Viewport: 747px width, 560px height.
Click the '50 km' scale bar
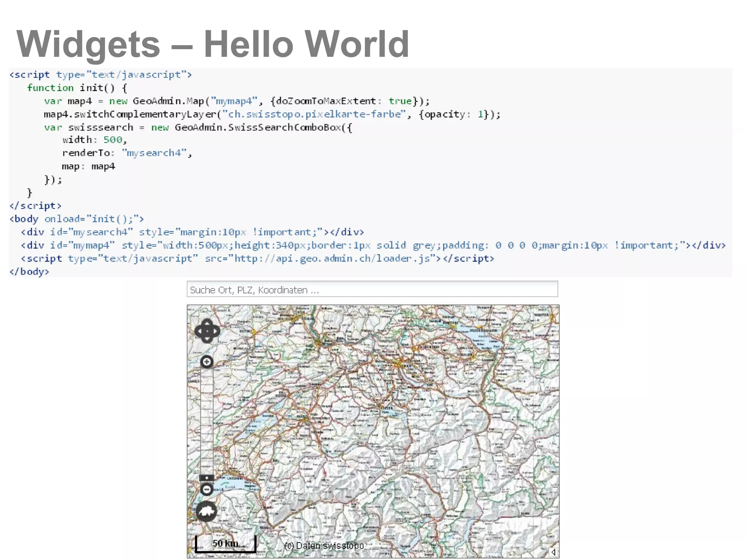(225, 544)
